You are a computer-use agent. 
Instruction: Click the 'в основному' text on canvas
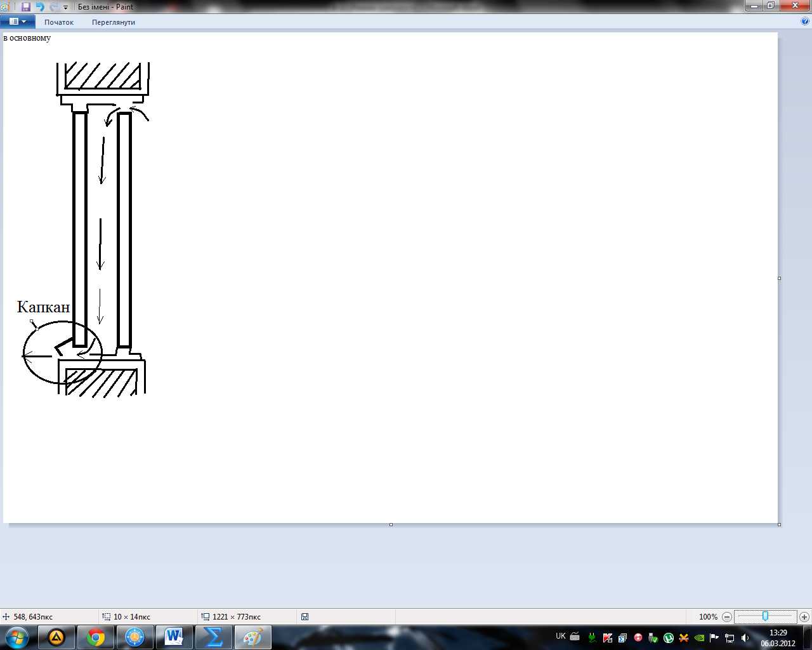(27, 38)
